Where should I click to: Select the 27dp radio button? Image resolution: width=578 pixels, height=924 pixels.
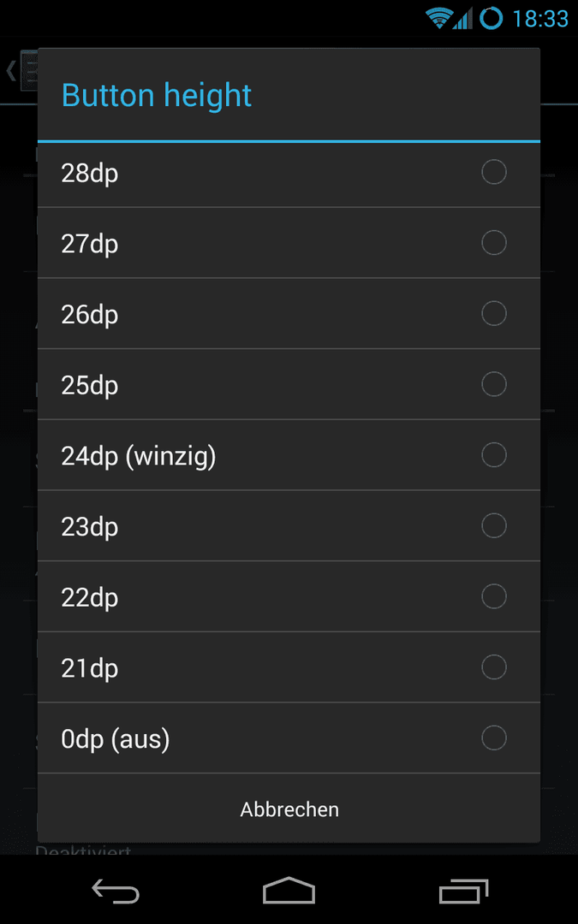tap(494, 243)
